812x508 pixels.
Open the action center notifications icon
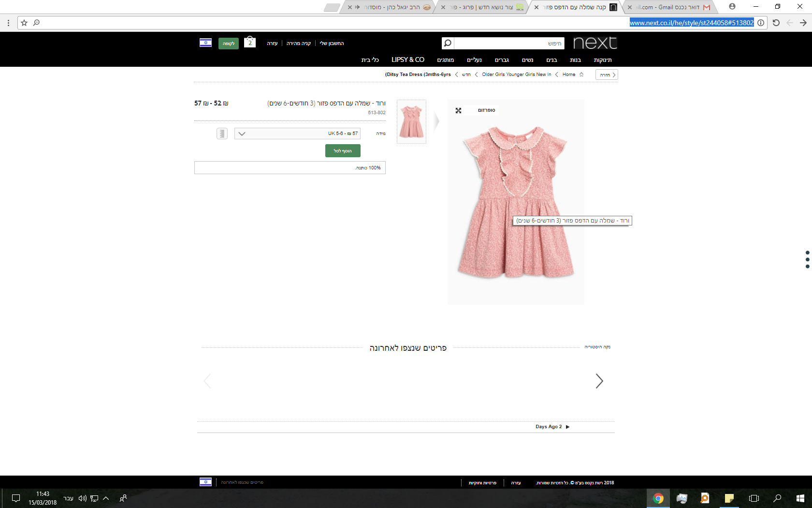click(16, 498)
